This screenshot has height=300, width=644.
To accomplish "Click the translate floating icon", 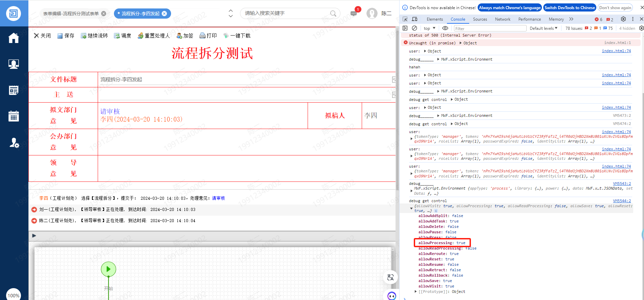I will [390, 277].
